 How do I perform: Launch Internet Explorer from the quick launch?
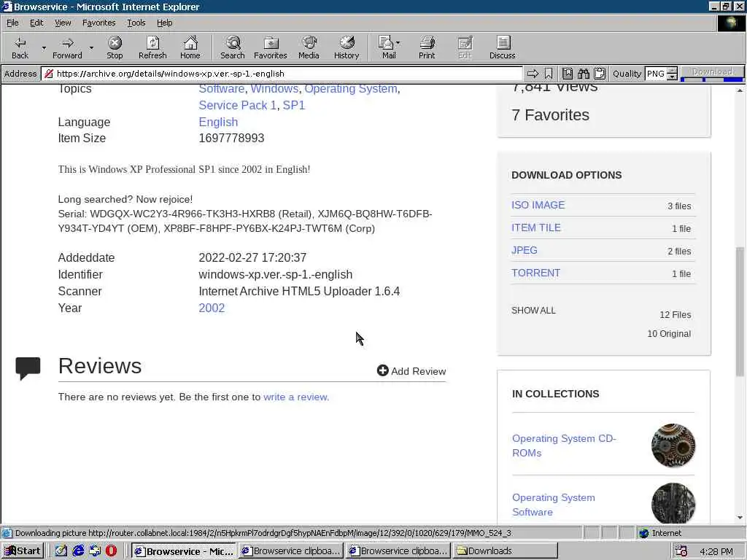tap(78, 551)
